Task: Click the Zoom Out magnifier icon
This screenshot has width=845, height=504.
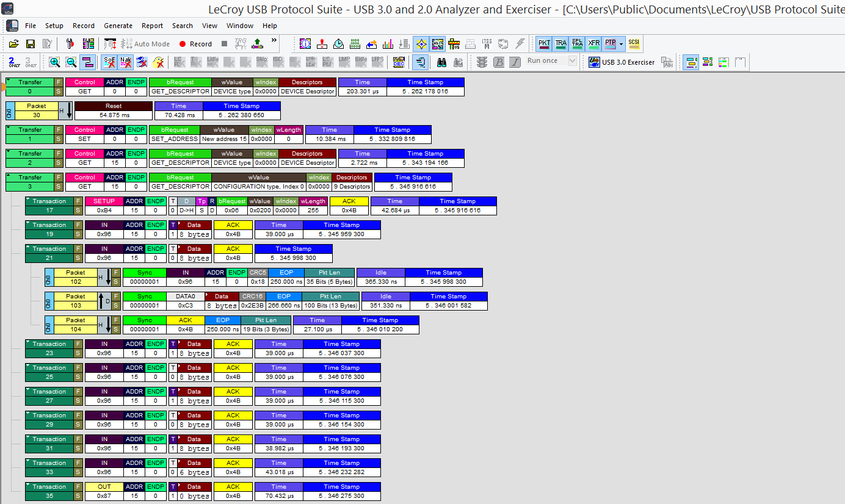Action: click(71, 62)
